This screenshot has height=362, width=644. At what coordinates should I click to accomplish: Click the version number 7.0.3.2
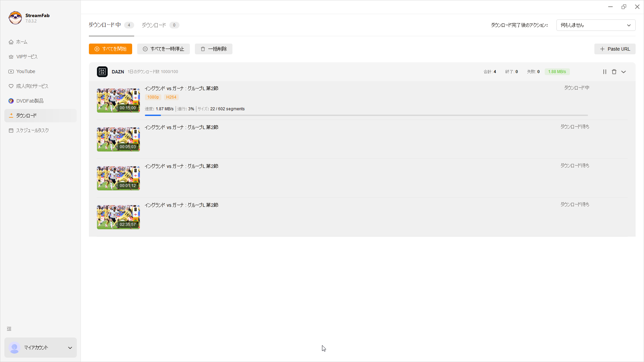point(31,21)
